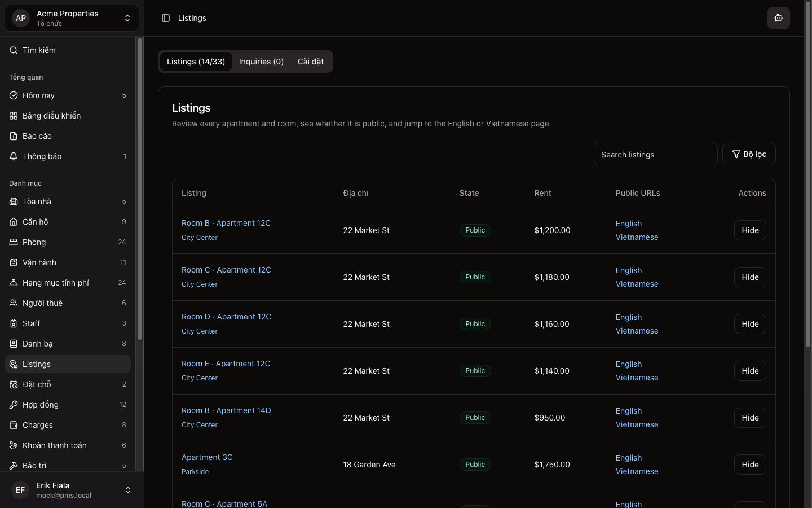Open the Bộ lọc filter dropdown

[x=748, y=154]
